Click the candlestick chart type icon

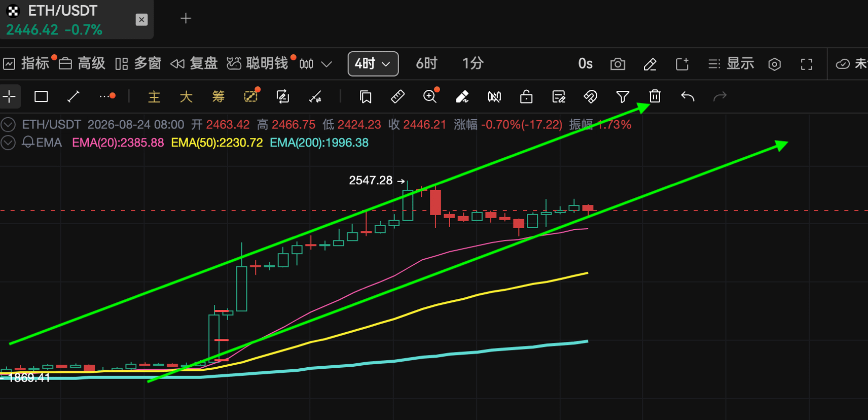coord(306,64)
